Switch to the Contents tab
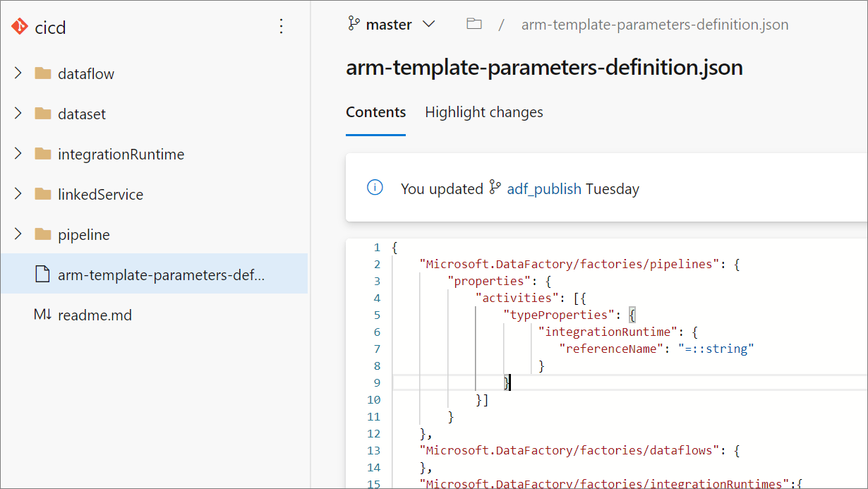Image resolution: width=868 pixels, height=489 pixels. point(375,112)
